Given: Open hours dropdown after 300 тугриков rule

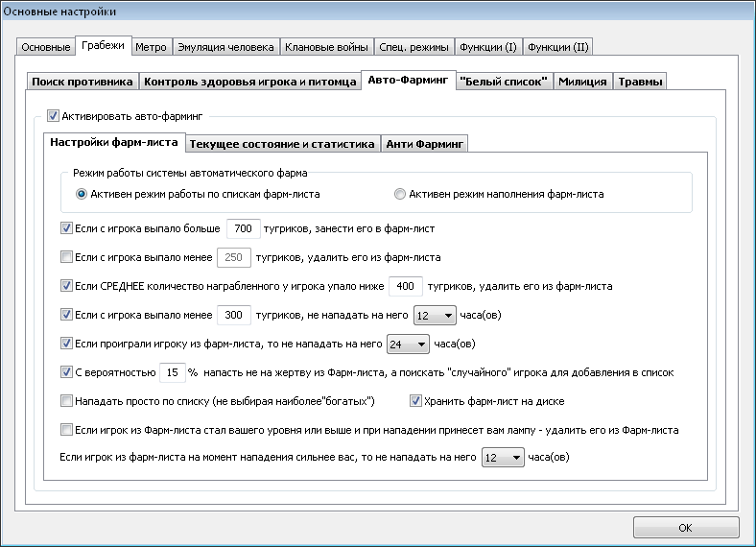Looking at the screenshot, I should pyautogui.click(x=435, y=316).
